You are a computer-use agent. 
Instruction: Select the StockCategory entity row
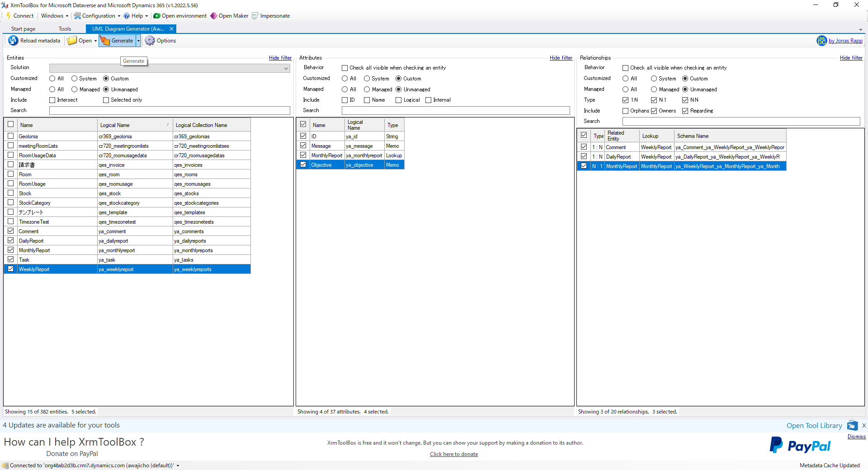click(x=127, y=203)
